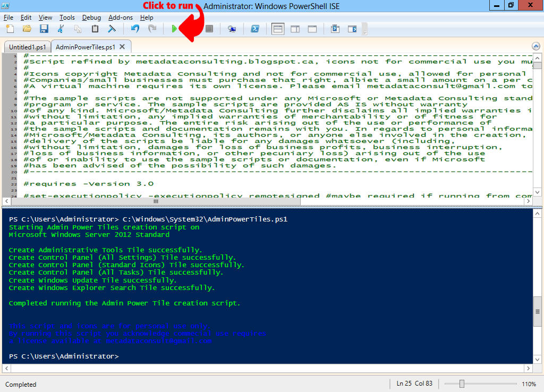This screenshot has height=392, width=544.
Task: Click the Completed status text
Action: 21,385
